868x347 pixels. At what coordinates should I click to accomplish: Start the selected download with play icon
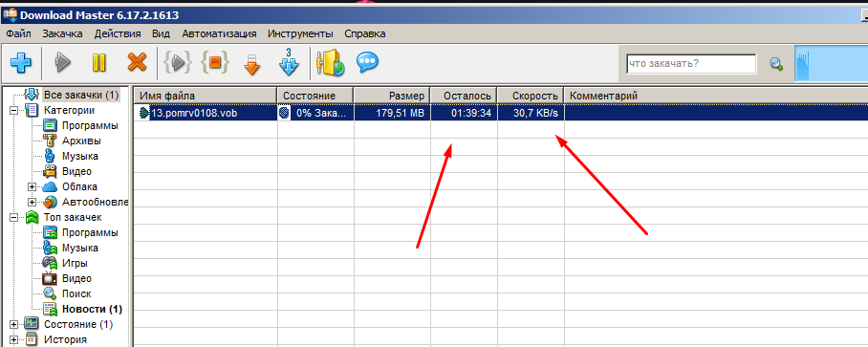point(63,63)
